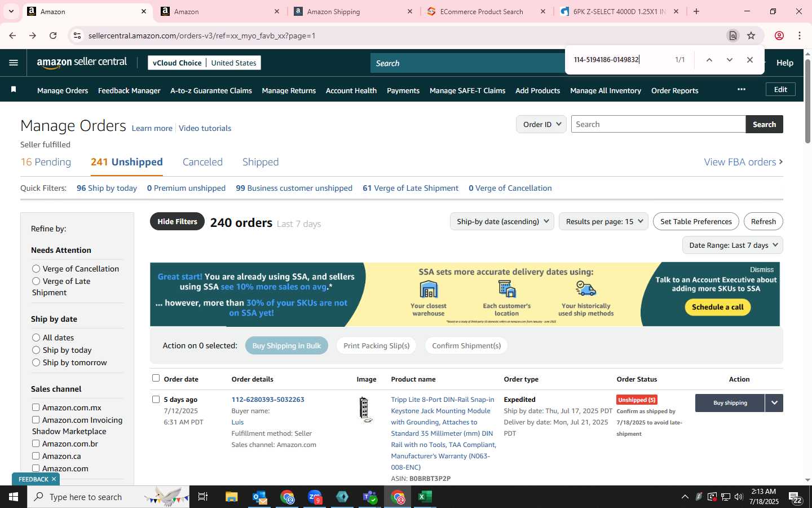
Task: Click the browser forward arrow
Action: tap(33, 36)
